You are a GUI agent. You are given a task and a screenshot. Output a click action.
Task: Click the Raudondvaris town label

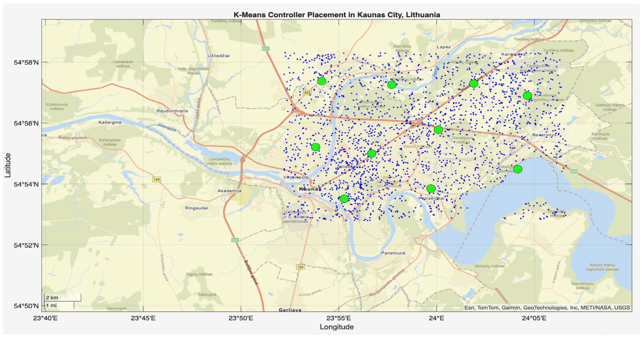172,111
